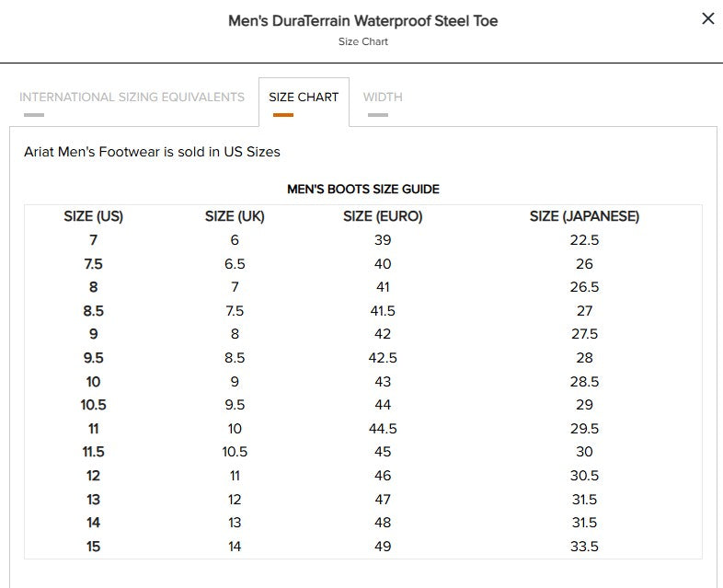723x588 pixels.
Task: Click the Size (Euro) column header
Action: coord(383,216)
